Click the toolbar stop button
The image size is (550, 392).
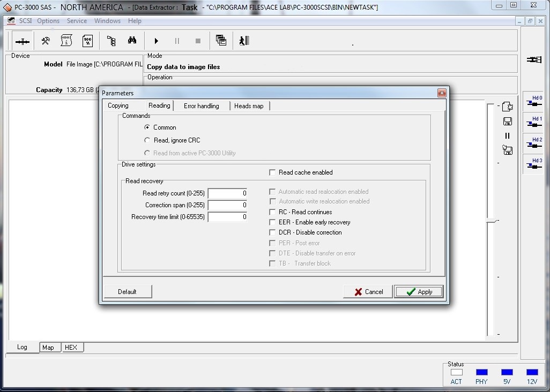click(198, 41)
